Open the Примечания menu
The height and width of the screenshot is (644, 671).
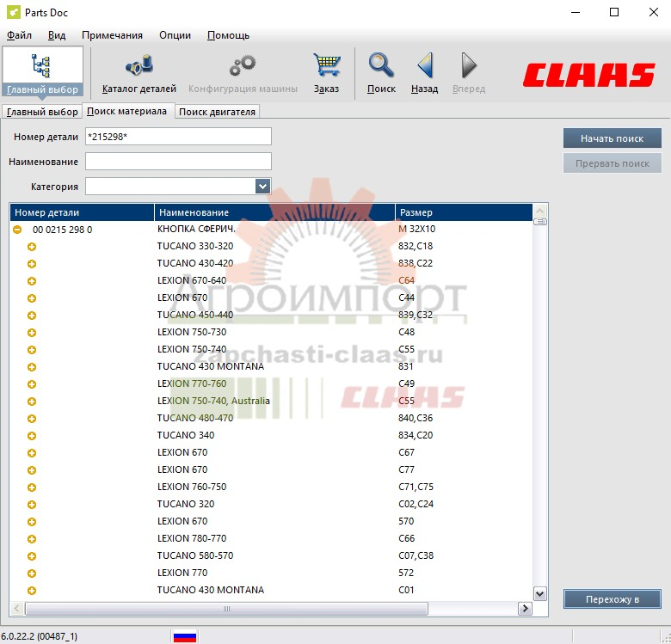coord(112,35)
